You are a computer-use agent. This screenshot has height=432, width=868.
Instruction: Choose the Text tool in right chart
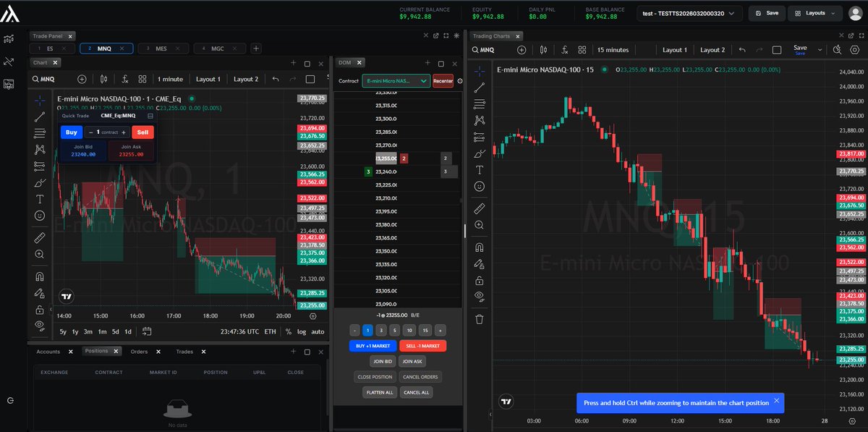(479, 170)
